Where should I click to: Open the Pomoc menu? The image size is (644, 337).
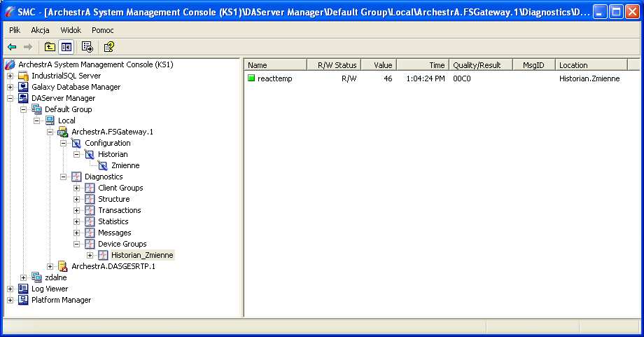[x=103, y=30]
